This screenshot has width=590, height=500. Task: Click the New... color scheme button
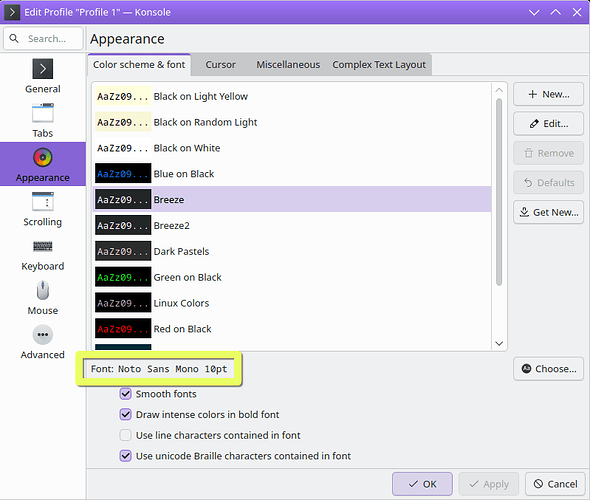pos(548,94)
